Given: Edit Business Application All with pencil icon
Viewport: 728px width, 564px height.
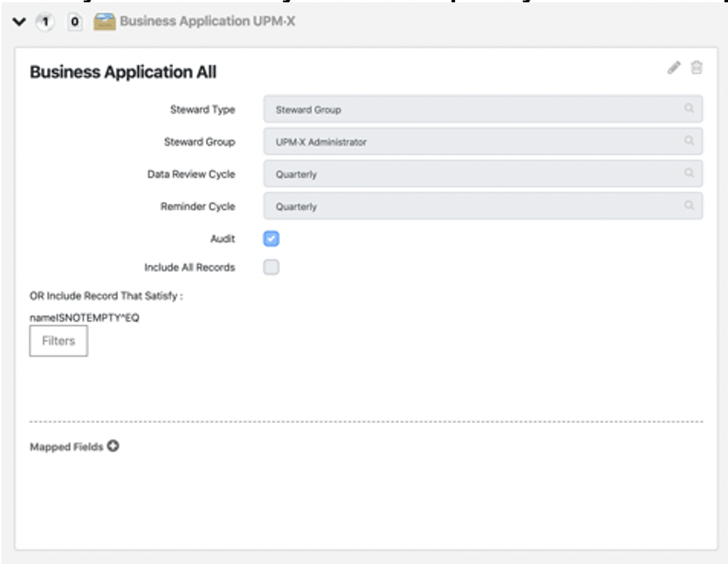Looking at the screenshot, I should click(x=674, y=67).
